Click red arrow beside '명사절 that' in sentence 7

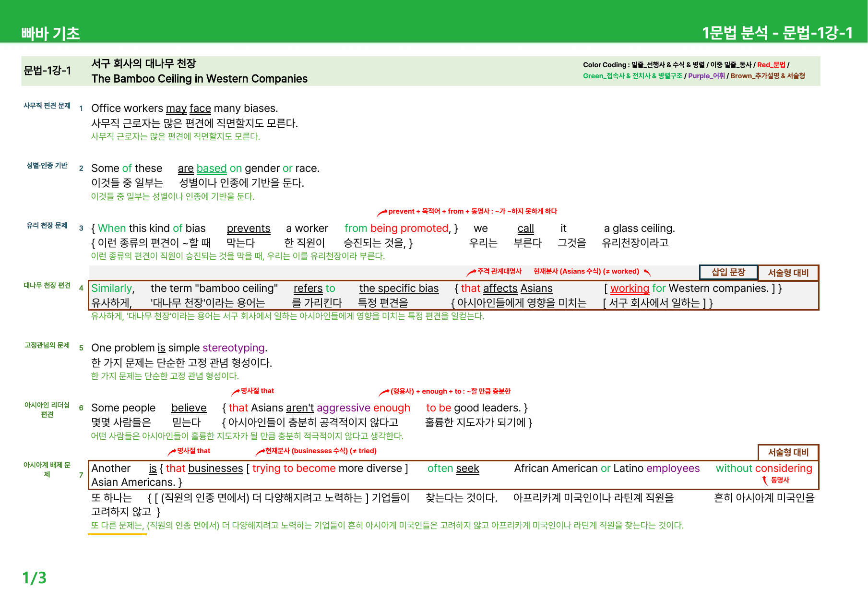click(172, 452)
